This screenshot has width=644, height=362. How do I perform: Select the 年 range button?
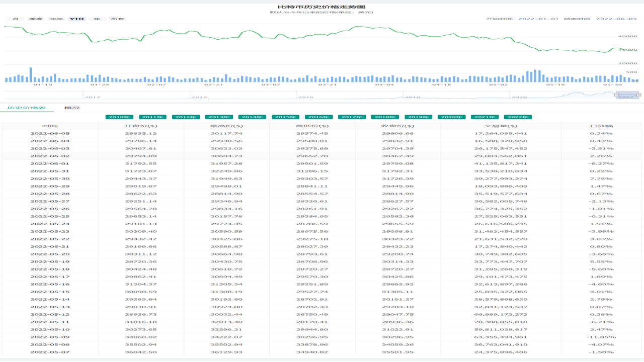coord(97,19)
